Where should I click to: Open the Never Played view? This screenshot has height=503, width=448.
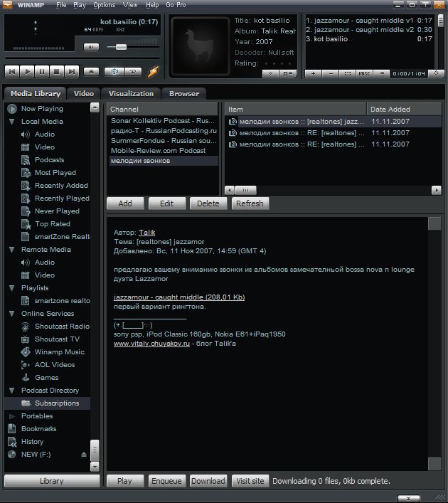[57, 211]
